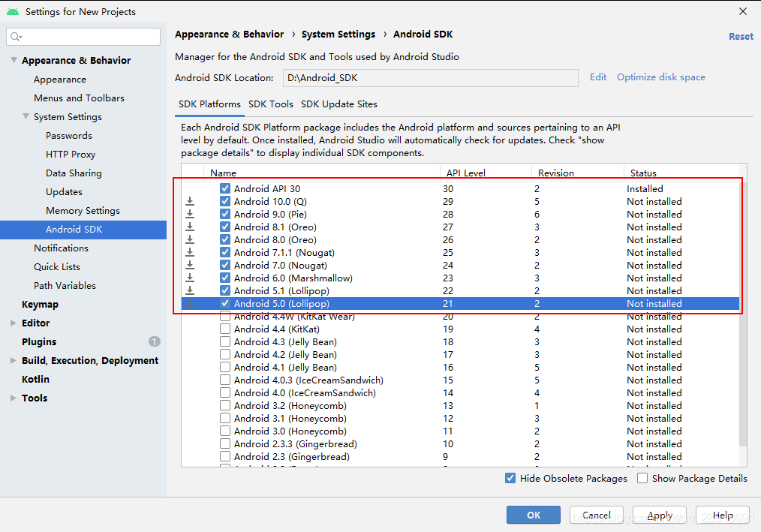
Task: Expand the Editor settings section
Action: tap(13, 323)
